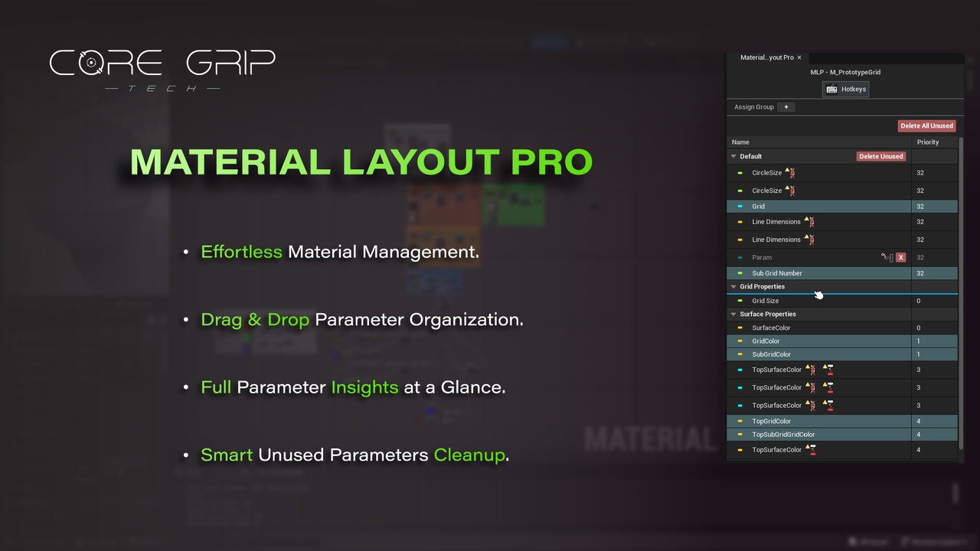Collapse the Default group
Screen dimensions: 980x551
coord(733,156)
